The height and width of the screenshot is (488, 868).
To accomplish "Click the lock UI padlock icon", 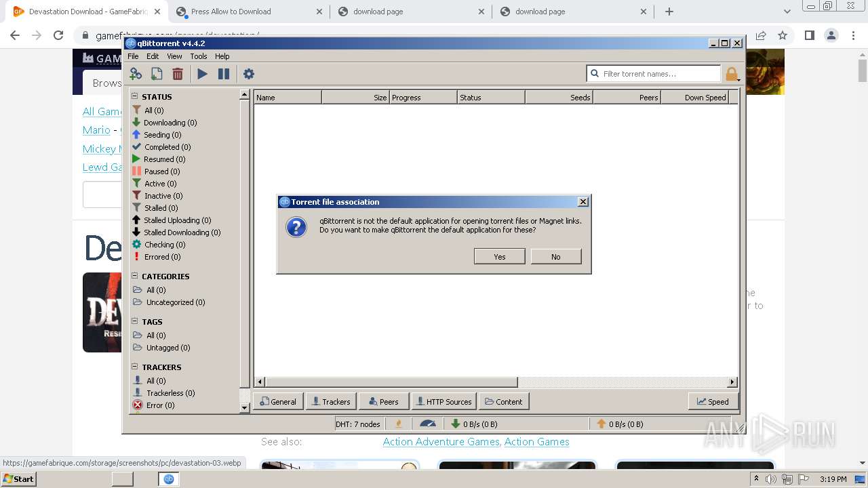I will [x=731, y=74].
